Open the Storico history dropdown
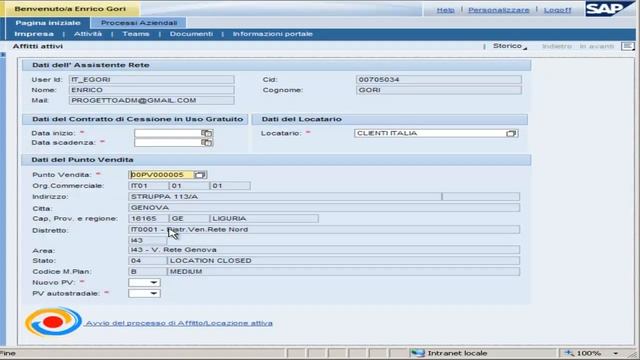 [x=509, y=46]
